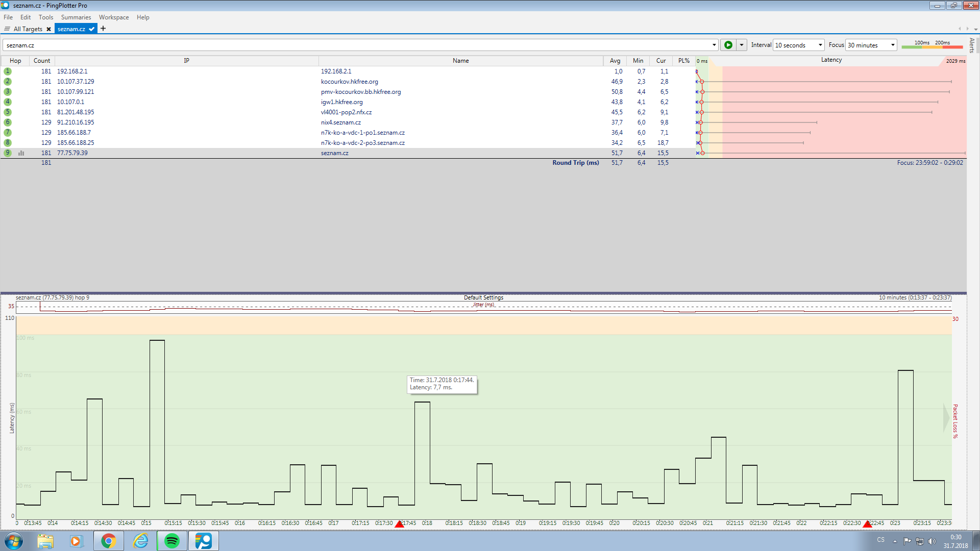Select hop 2 green circle
980x551 pixels.
(x=8, y=82)
